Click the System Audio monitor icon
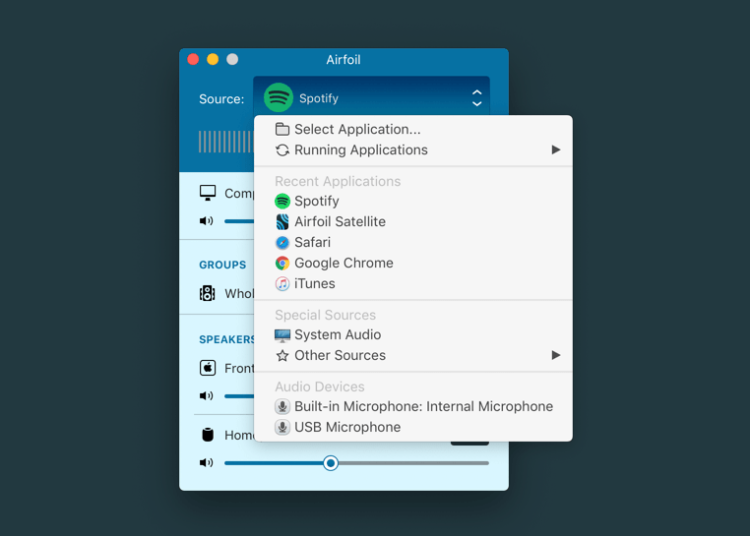 coord(282,335)
